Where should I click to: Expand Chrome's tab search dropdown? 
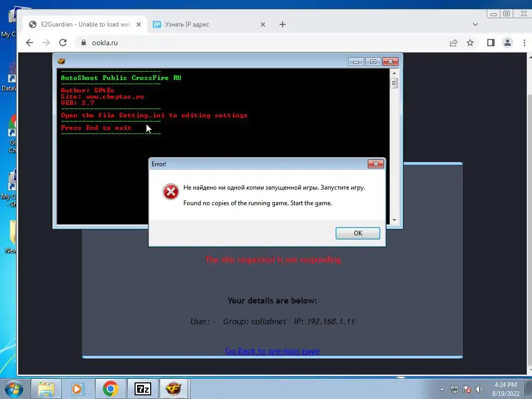coord(475,24)
